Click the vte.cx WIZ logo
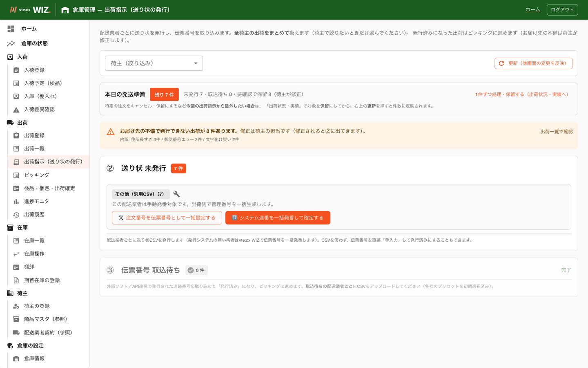Image resolution: width=588 pixels, height=368 pixels. pyautogui.click(x=30, y=9)
